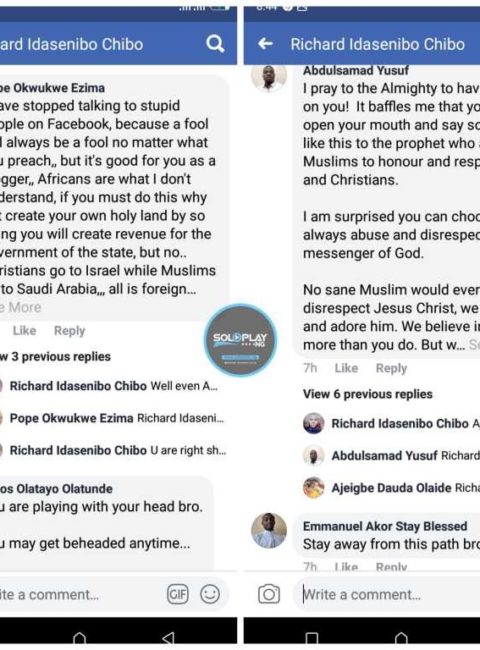
Task: Tap Android home button on left screen
Action: 80,639
